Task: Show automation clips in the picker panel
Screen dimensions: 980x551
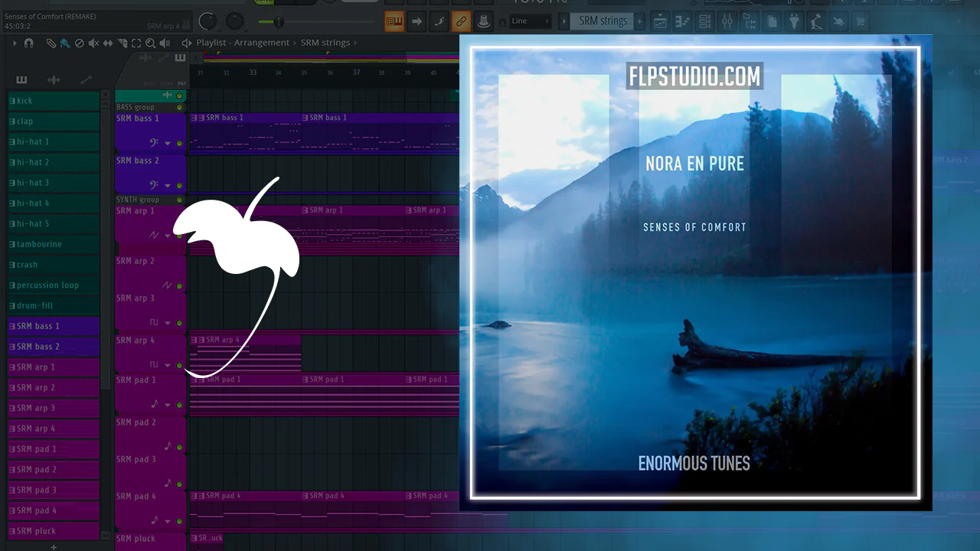Action: pos(86,80)
